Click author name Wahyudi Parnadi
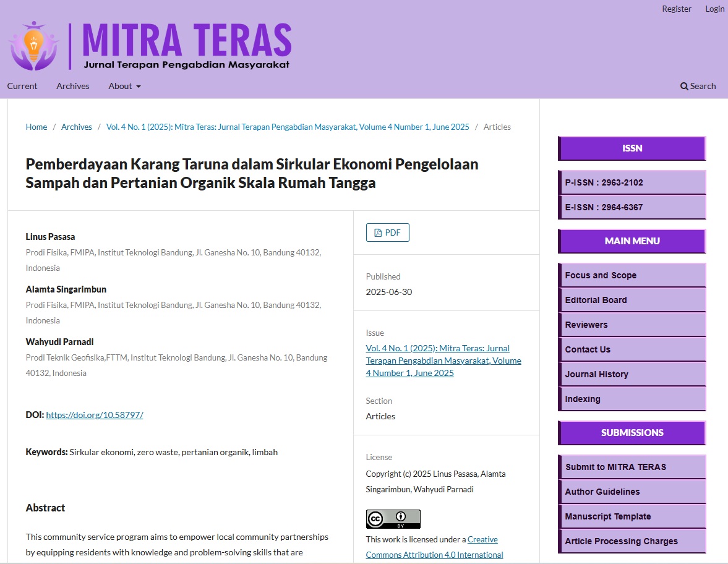The height and width of the screenshot is (564, 728). point(59,341)
